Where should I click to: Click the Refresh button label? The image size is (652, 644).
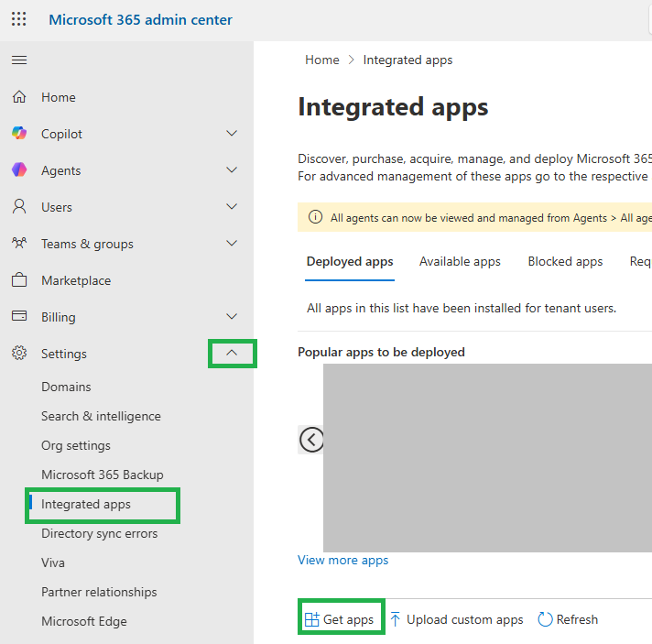click(x=577, y=619)
